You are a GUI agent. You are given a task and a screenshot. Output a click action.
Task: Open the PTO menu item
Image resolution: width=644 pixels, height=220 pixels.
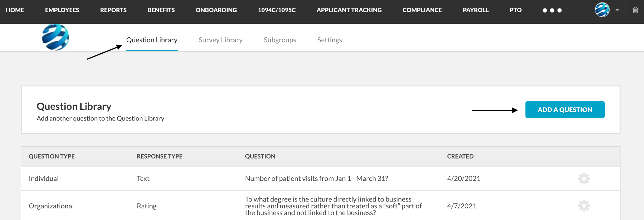coord(515,10)
